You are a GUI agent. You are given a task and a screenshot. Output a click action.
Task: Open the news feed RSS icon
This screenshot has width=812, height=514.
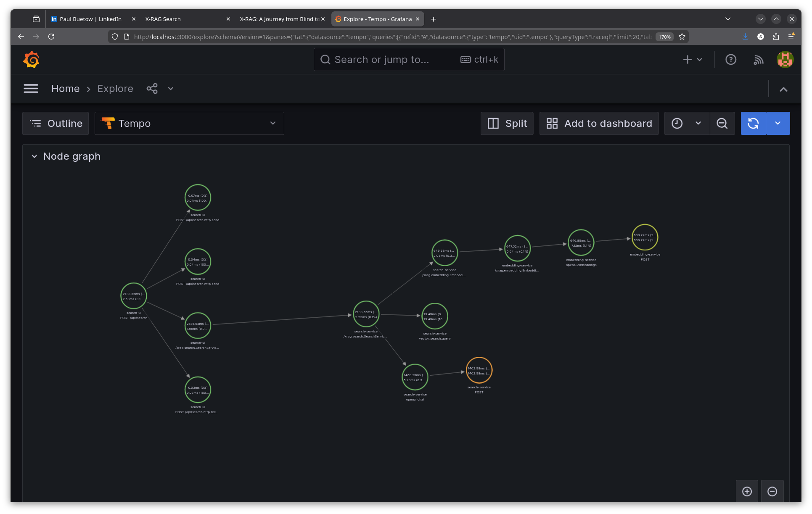758,60
